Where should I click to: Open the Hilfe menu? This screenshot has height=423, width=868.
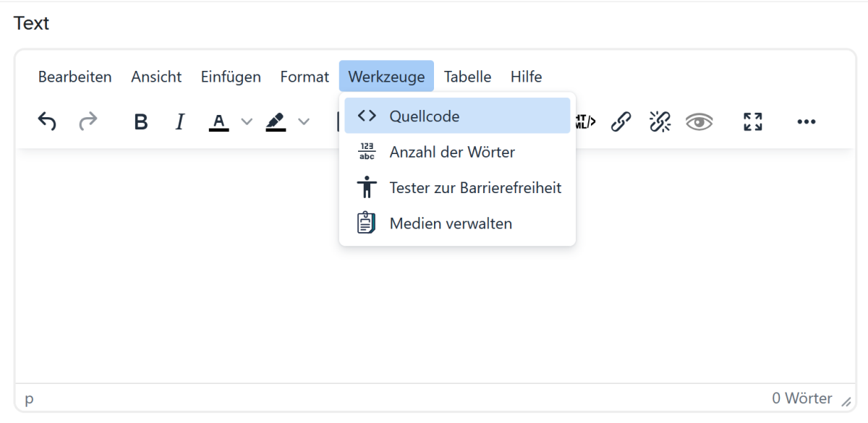coord(526,76)
